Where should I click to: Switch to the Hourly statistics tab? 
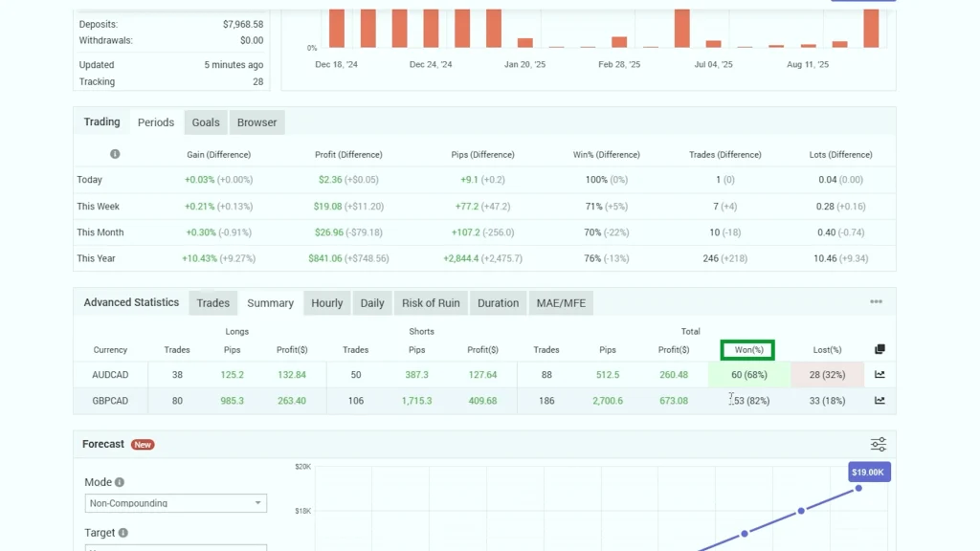click(x=326, y=303)
